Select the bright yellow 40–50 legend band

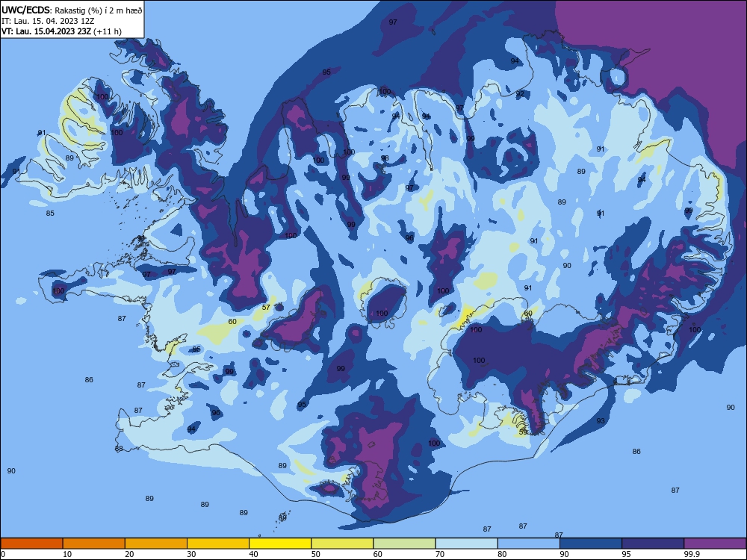pyautogui.click(x=280, y=544)
